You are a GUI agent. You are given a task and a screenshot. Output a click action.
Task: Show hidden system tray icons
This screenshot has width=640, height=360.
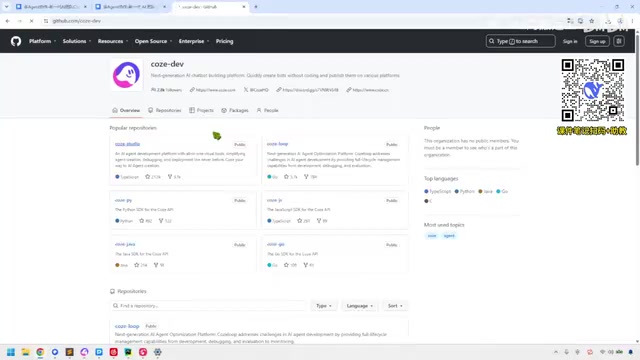point(556,352)
